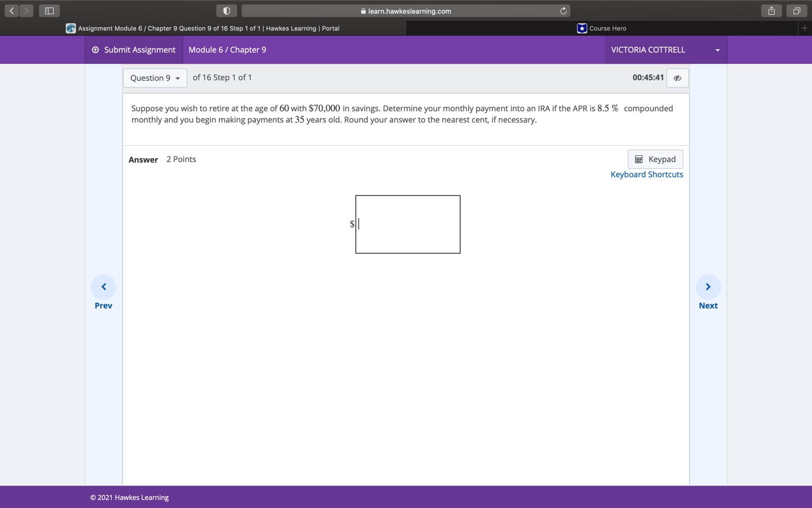Viewport: 812px width, 508px height.
Task: Open the Keypad calculator
Action: tap(655, 159)
